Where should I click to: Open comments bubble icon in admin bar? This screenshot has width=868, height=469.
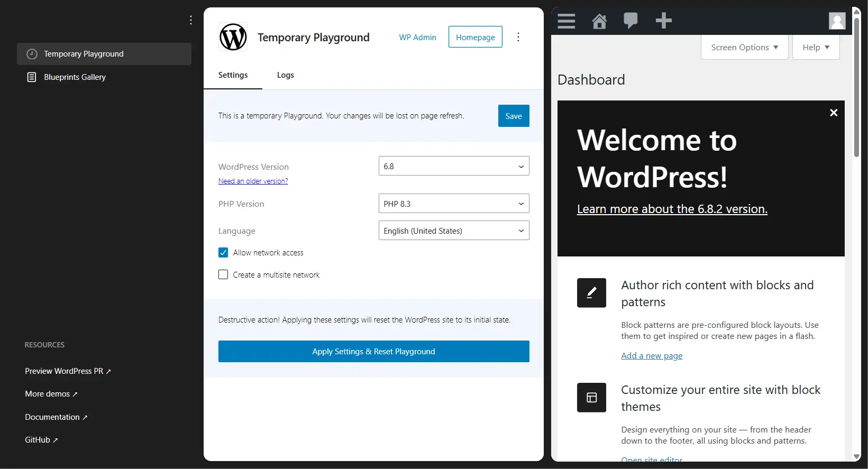click(x=631, y=21)
